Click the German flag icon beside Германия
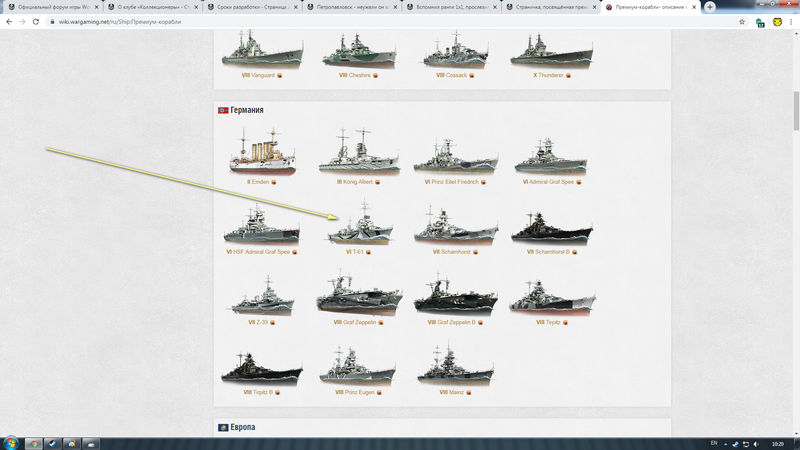The image size is (800, 450). pyautogui.click(x=223, y=110)
